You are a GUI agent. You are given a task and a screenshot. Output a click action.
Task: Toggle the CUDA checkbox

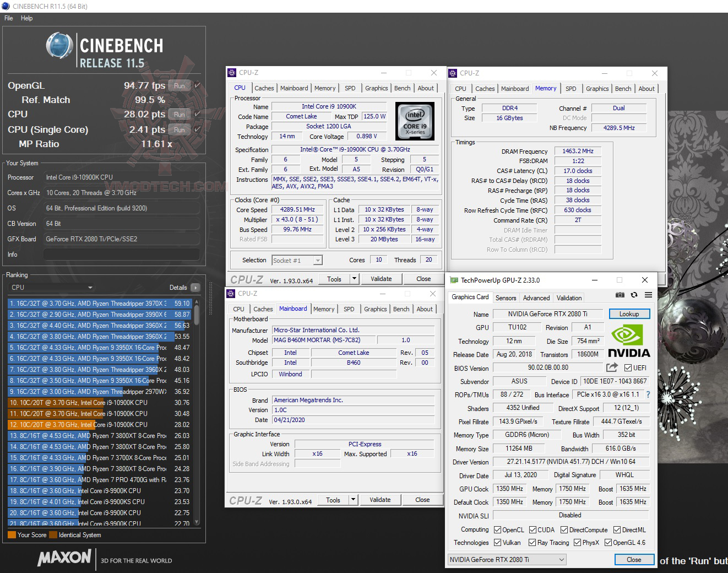click(x=533, y=530)
